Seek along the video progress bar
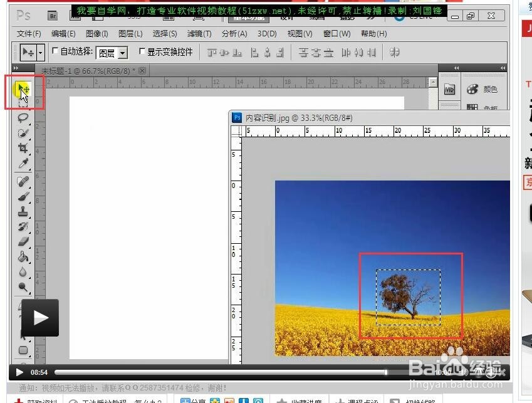Viewport: 532px width, 403px height. point(221,372)
